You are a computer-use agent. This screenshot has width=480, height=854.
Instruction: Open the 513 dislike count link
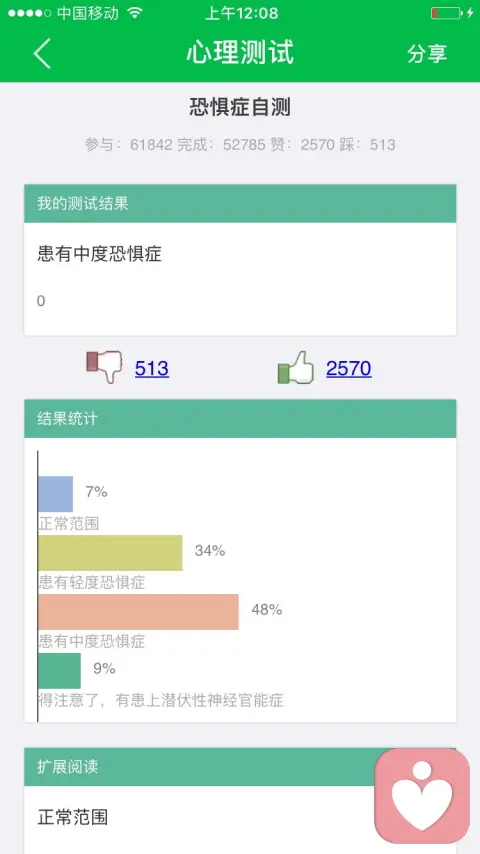tap(151, 369)
